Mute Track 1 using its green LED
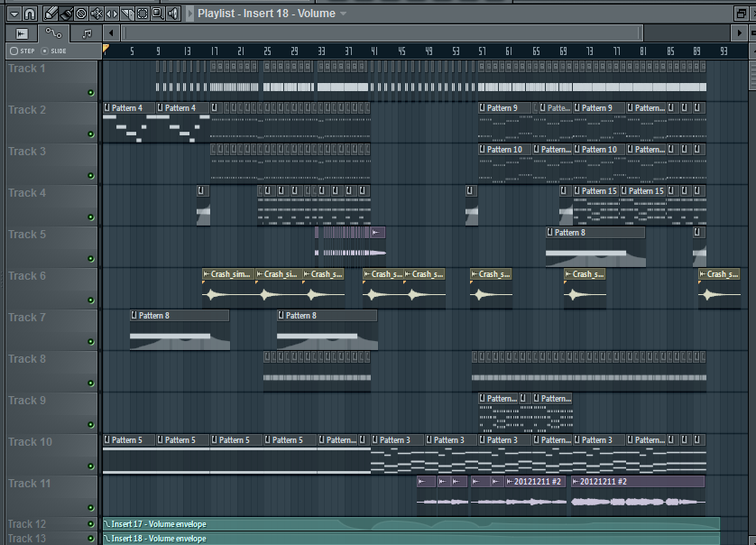This screenshot has width=756, height=545. pyautogui.click(x=90, y=92)
